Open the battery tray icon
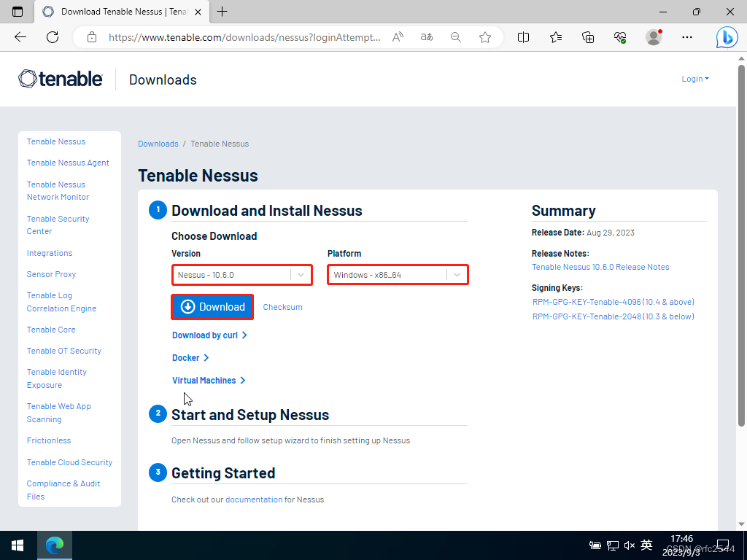 click(595, 545)
